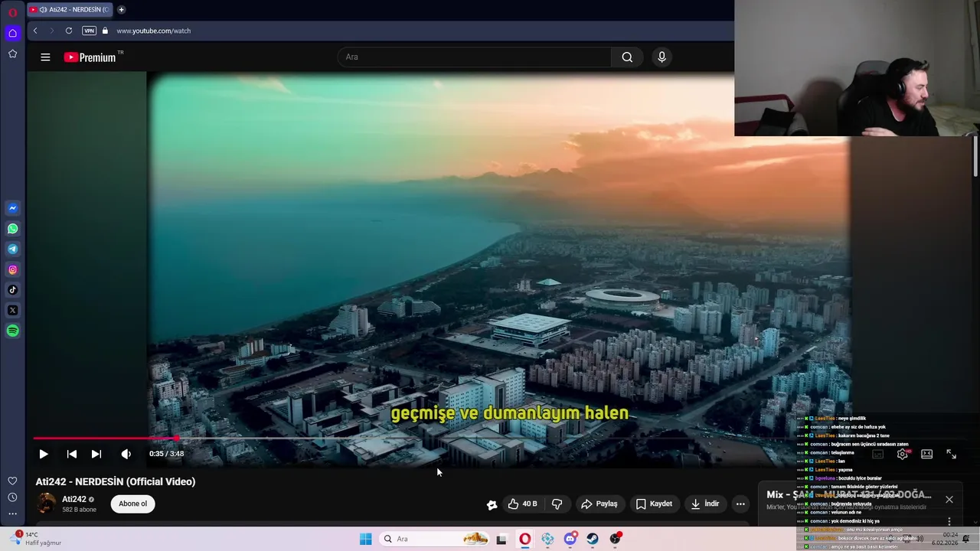This screenshot has width=980, height=551.
Task: Open video player settings gear
Action: click(x=903, y=454)
